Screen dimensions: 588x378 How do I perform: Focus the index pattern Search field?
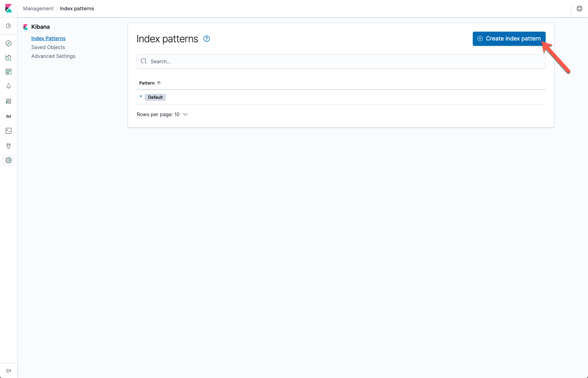(x=341, y=61)
